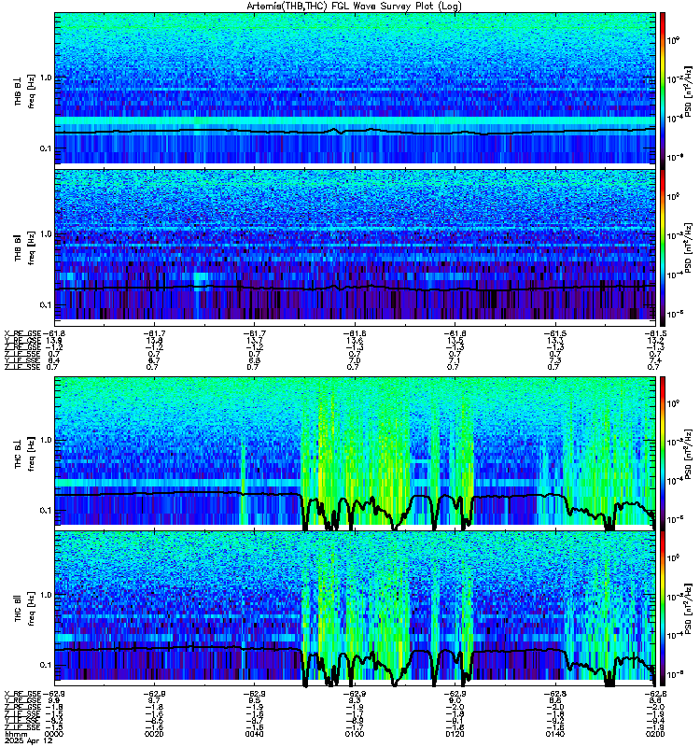The image size is (700, 747).
Task: Click the PSD [nT²/Hz] label of THB B⊥ color bar
Action: pyautogui.click(x=689, y=91)
